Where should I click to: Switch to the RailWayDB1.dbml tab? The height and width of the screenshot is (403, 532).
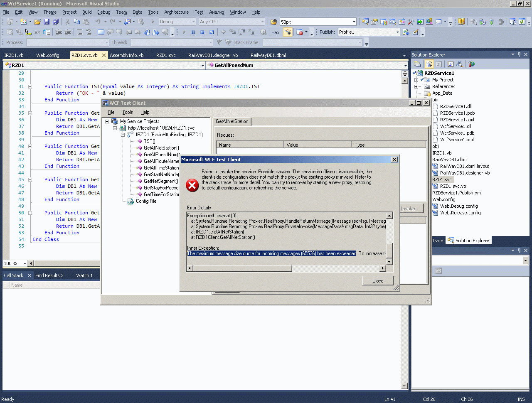(x=268, y=55)
